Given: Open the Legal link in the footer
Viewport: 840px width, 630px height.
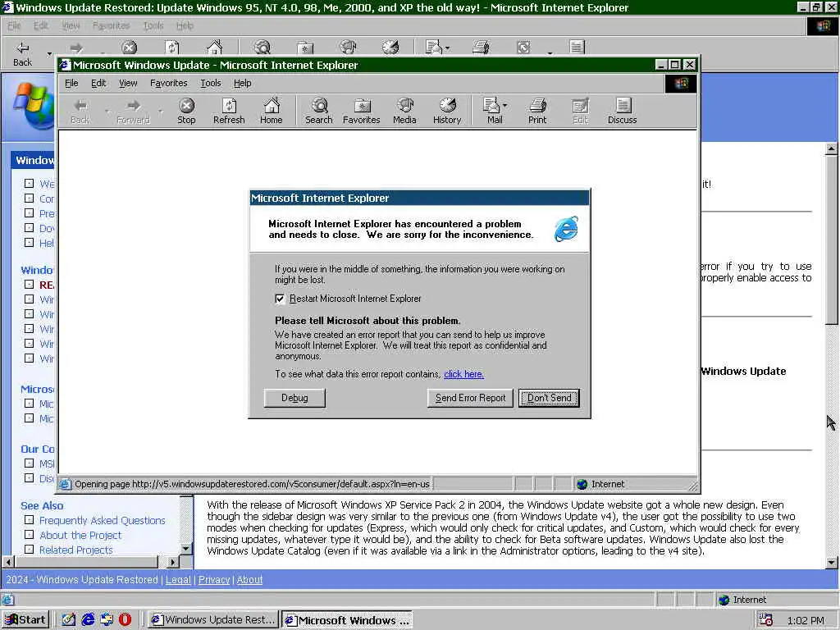Looking at the screenshot, I should coord(178,580).
